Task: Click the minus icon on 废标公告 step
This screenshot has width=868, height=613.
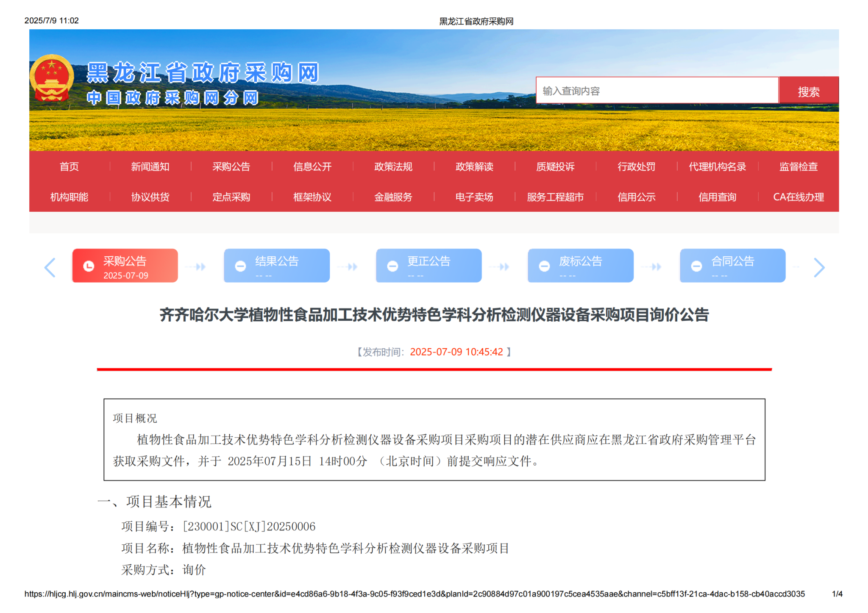Action: [x=544, y=266]
